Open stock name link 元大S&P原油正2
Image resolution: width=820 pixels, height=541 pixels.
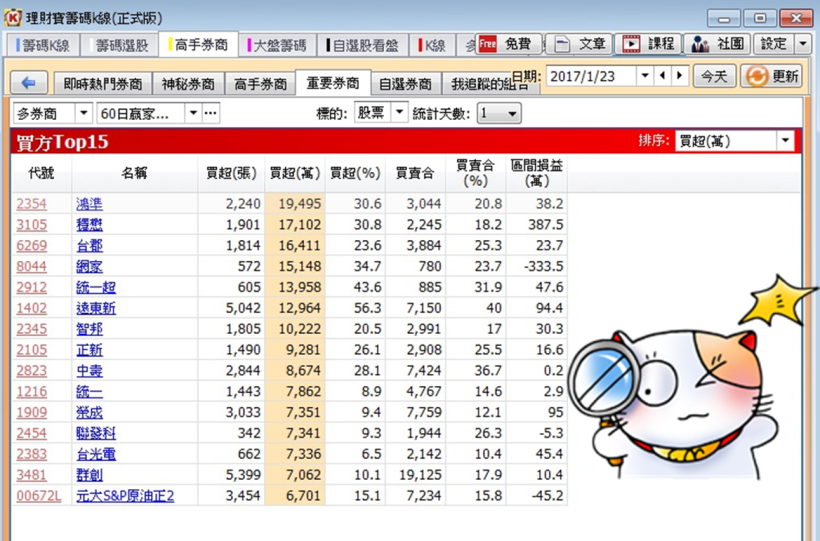coord(125,495)
